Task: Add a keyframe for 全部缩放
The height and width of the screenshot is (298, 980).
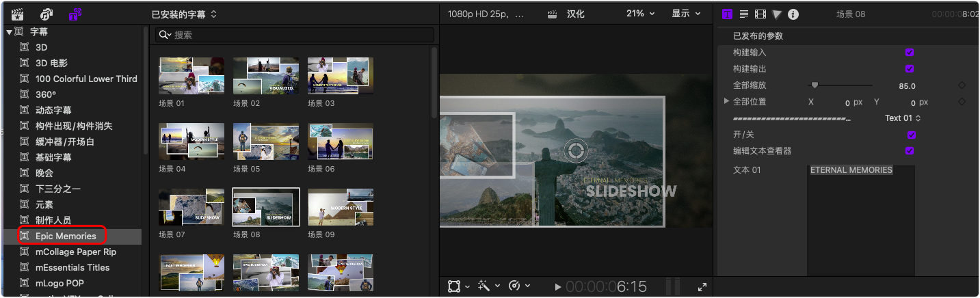Action: [962, 85]
